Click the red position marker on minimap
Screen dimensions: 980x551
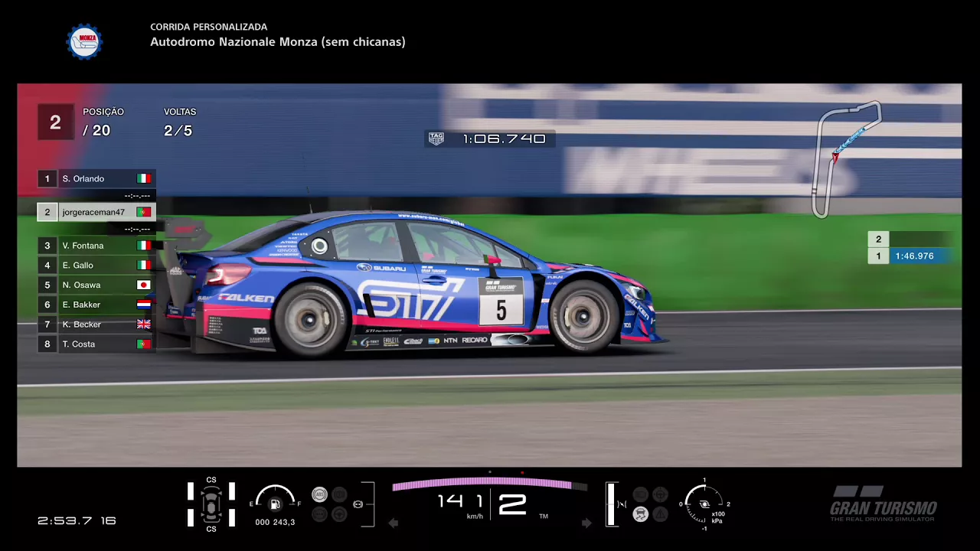tap(835, 157)
